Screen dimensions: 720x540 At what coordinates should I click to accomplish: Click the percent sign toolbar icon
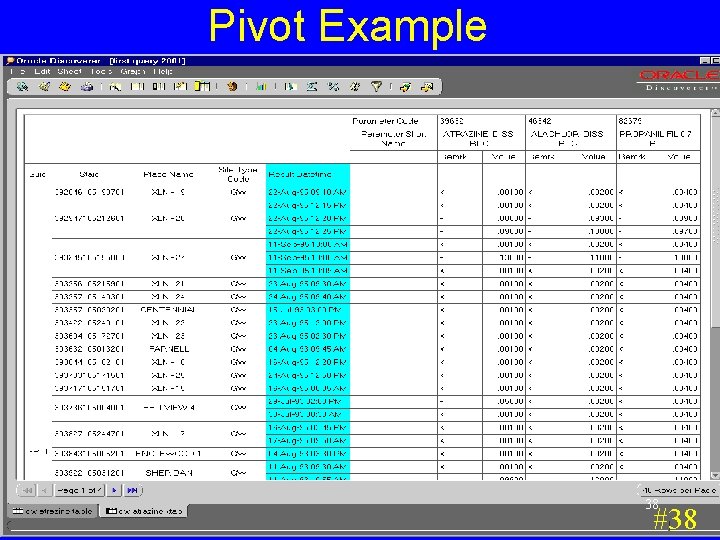pos(333,86)
